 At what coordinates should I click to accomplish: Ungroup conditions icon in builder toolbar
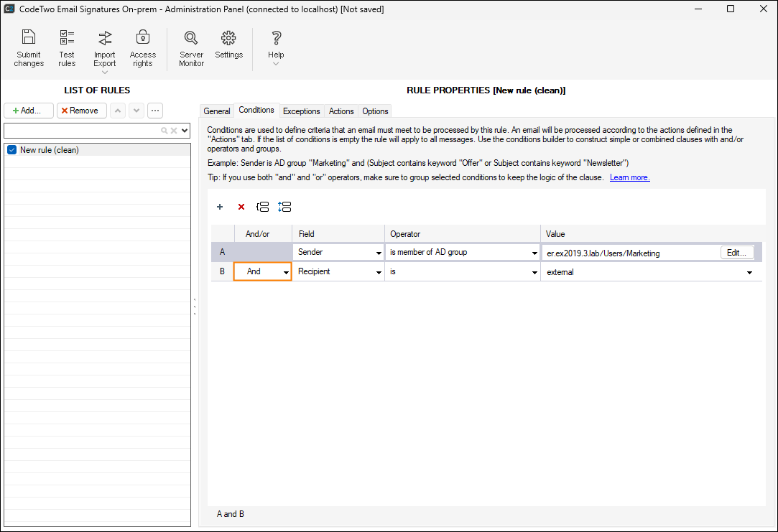(x=284, y=207)
